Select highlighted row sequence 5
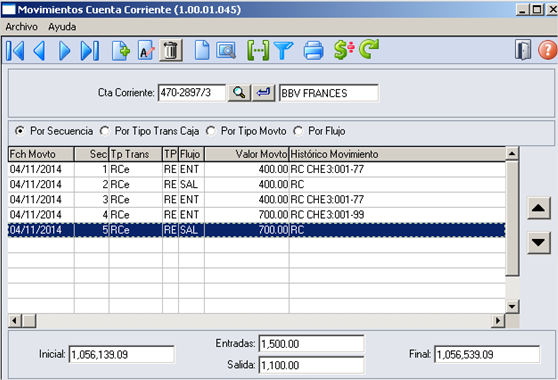This screenshot has height=380, width=558. coord(257,230)
